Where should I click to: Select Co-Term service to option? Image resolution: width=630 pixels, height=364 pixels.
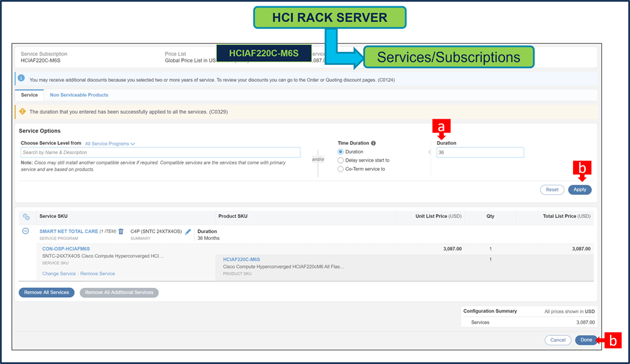pyautogui.click(x=340, y=169)
